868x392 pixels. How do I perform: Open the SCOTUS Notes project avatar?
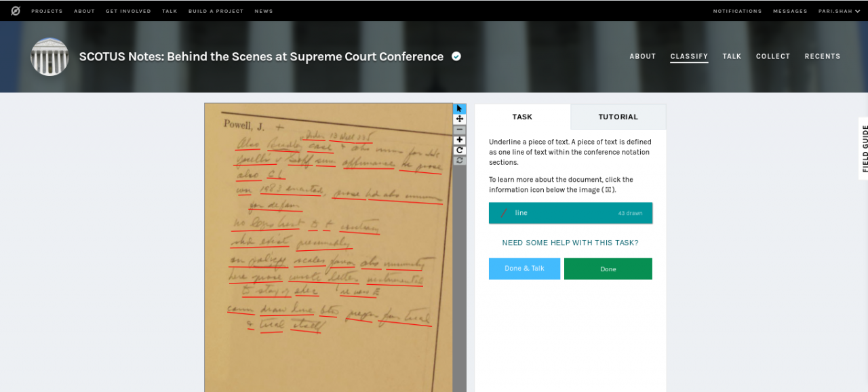[50, 57]
